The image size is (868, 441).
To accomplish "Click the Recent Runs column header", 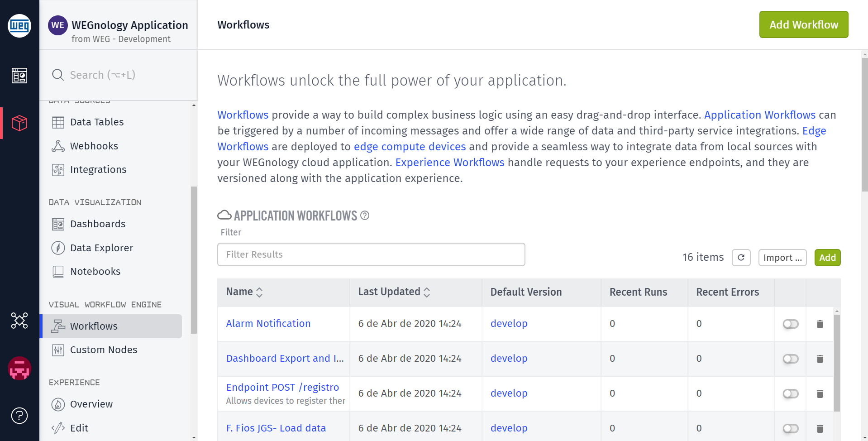I will (638, 292).
